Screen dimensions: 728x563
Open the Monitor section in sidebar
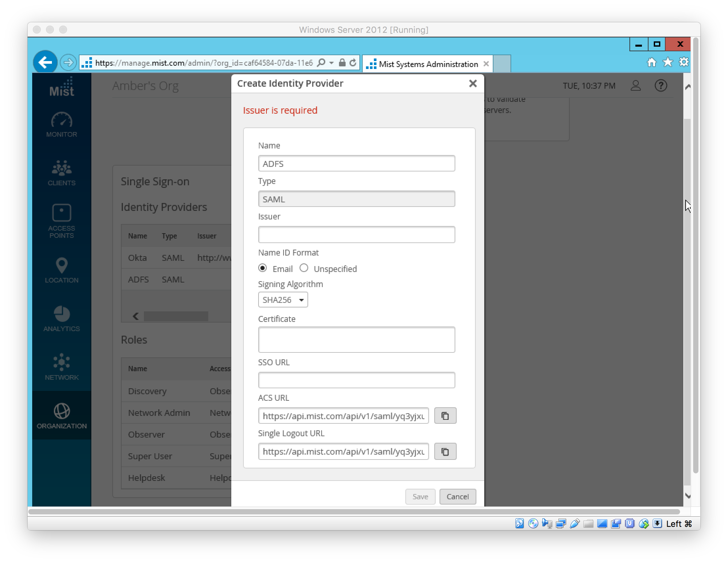(62, 125)
